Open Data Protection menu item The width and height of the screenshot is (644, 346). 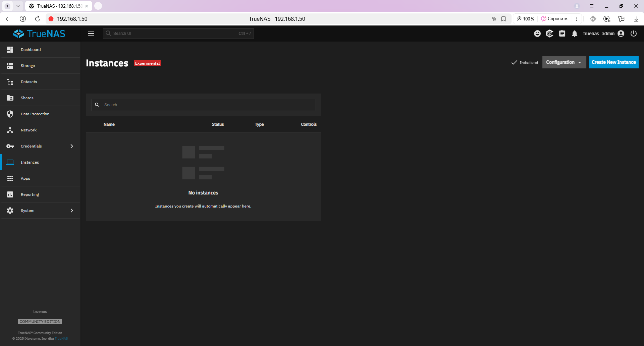(40, 114)
